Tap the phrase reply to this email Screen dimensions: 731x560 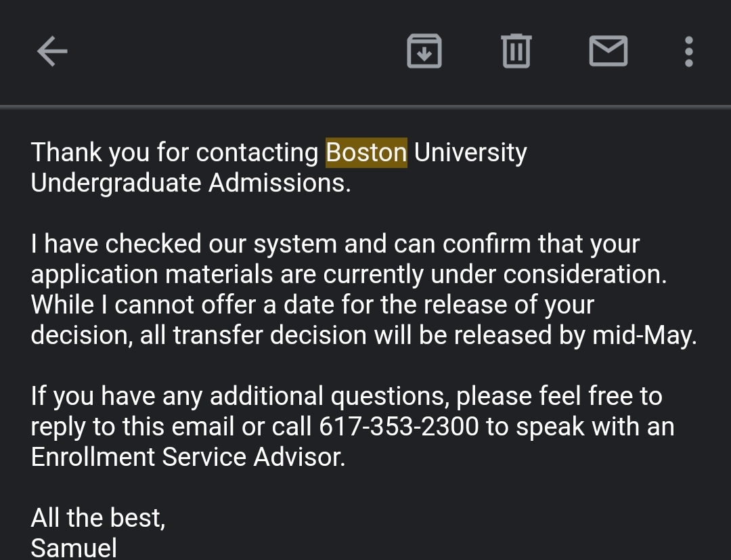point(133,427)
